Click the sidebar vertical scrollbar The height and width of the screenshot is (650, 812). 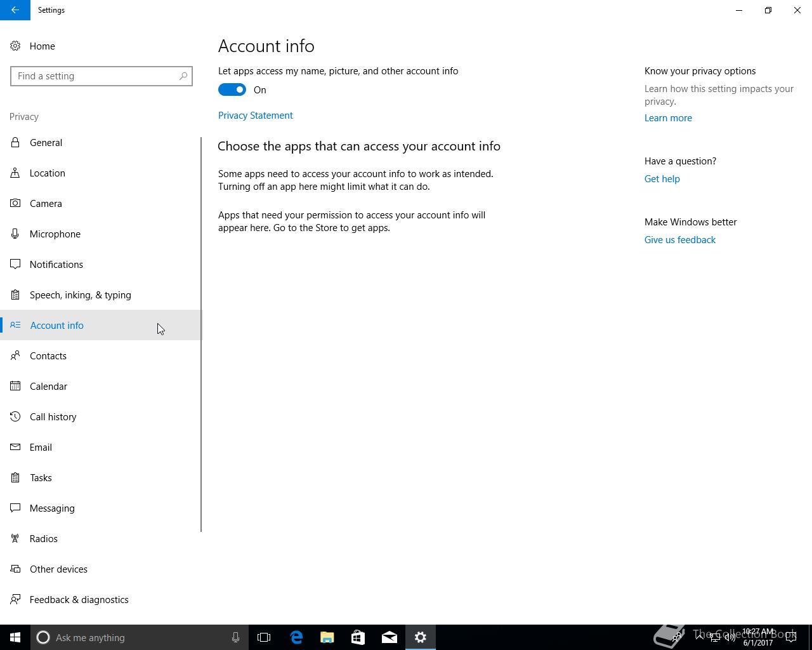click(201, 335)
